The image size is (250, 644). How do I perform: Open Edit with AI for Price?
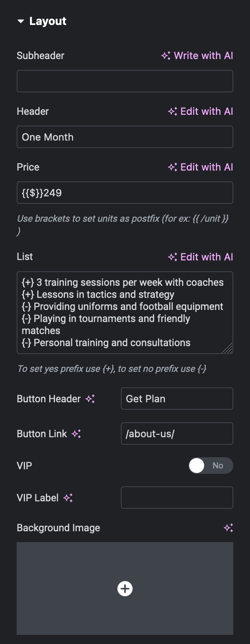pos(200,167)
